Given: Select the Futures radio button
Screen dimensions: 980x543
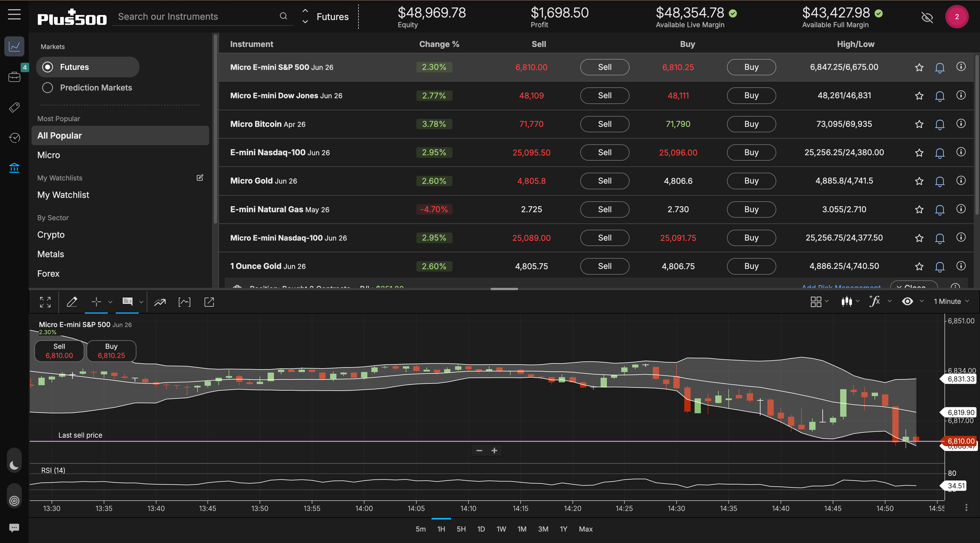Looking at the screenshot, I should coord(48,67).
